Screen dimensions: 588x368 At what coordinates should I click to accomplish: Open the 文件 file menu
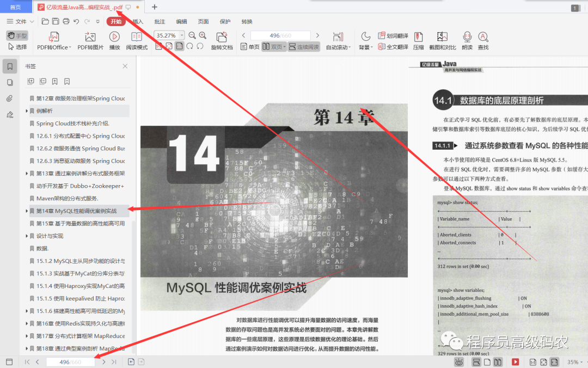tap(21, 21)
